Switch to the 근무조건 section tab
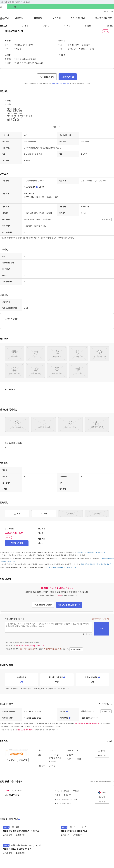The height and width of the screenshot is (868, 114). coord(25,26)
